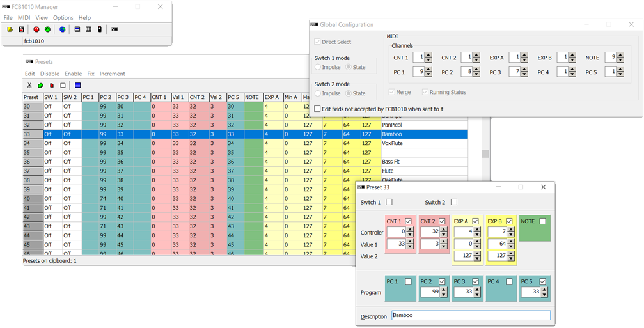Viewport: 644px width, 328px height.
Task: Open the Enable menu in Presets window
Action: (73, 74)
